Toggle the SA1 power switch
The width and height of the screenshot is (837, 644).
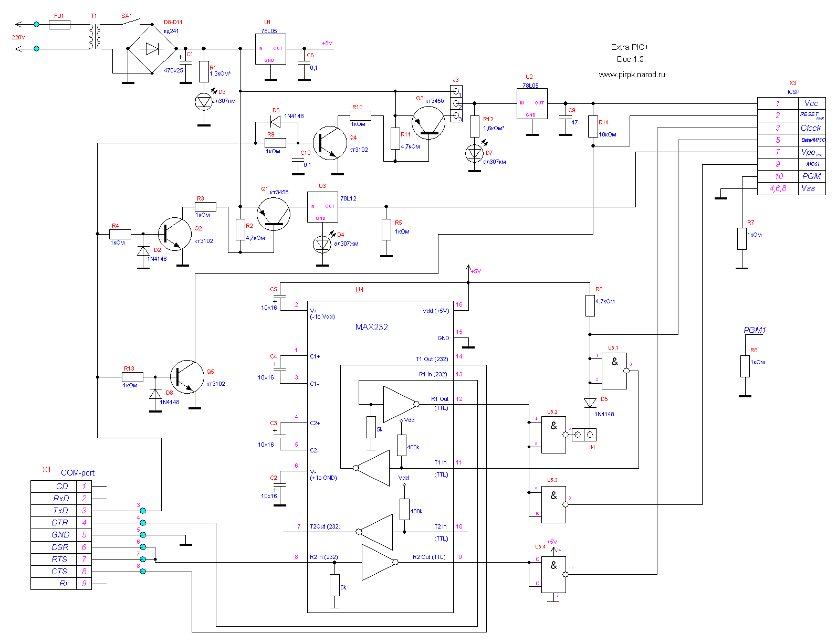(128, 23)
